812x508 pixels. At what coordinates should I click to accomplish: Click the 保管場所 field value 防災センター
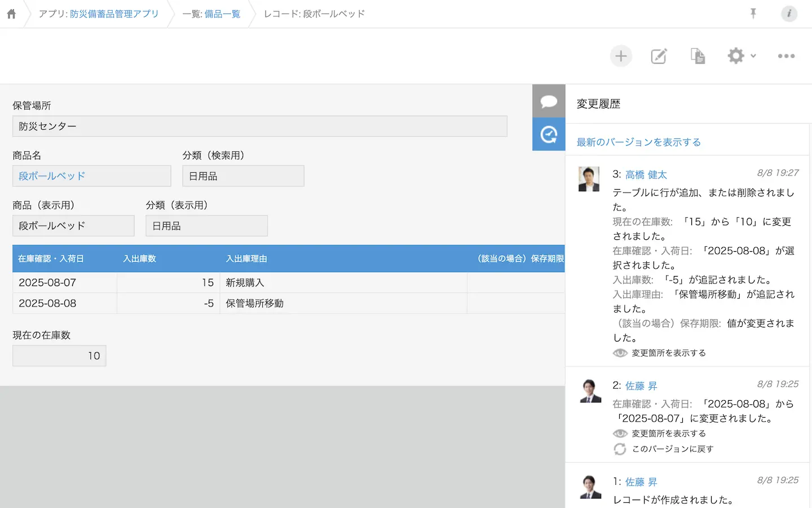coord(259,126)
